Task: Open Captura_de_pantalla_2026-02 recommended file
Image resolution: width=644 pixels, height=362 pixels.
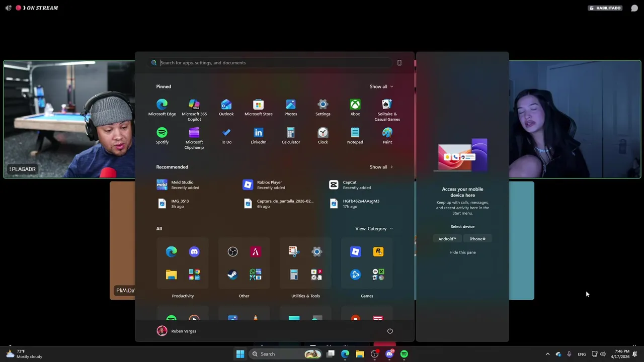Action: pos(278,204)
